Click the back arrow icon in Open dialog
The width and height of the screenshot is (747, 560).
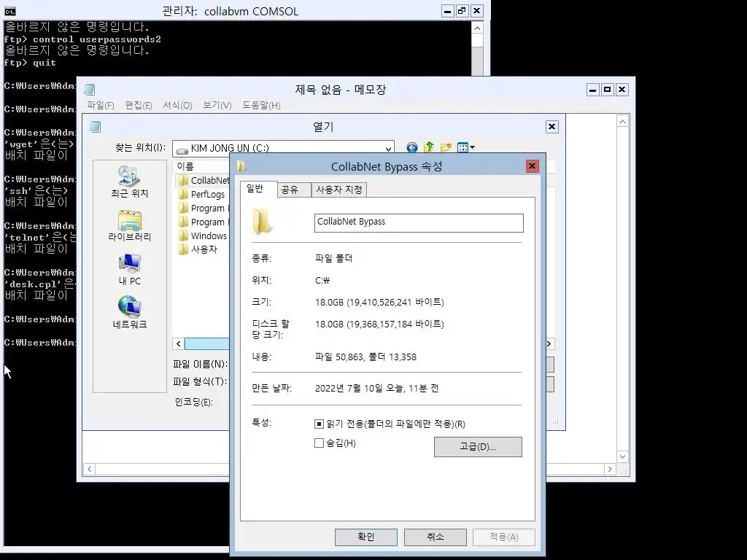(412, 147)
